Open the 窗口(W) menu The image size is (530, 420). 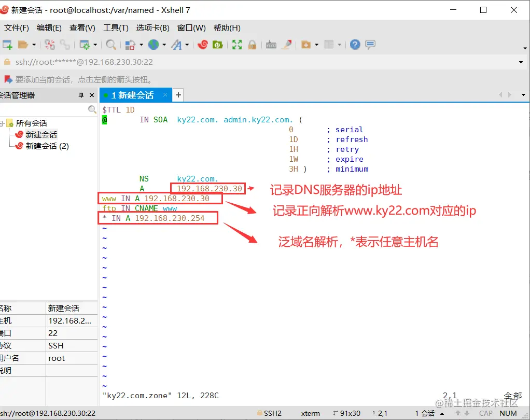tap(191, 28)
